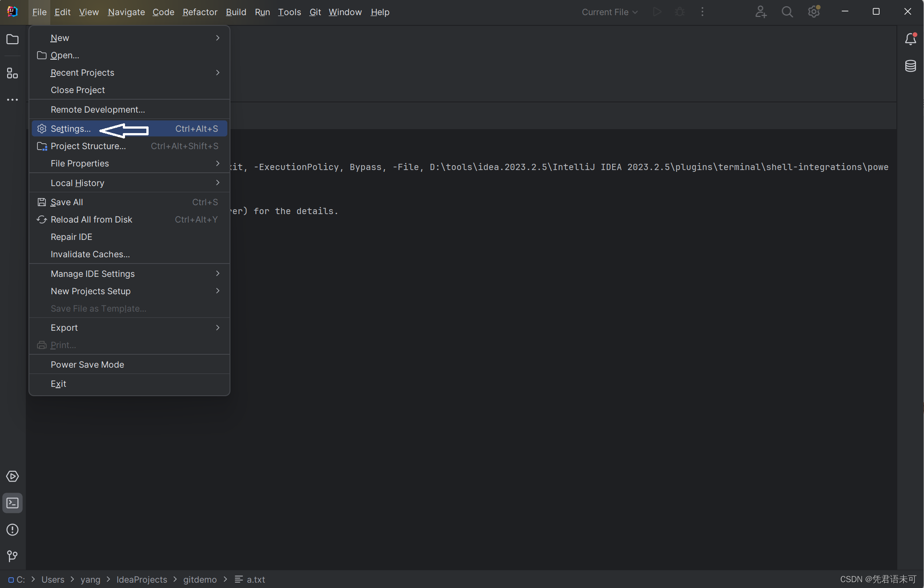Open the Structure tool window icon
Viewport: 924px width, 588px height.
(12, 73)
